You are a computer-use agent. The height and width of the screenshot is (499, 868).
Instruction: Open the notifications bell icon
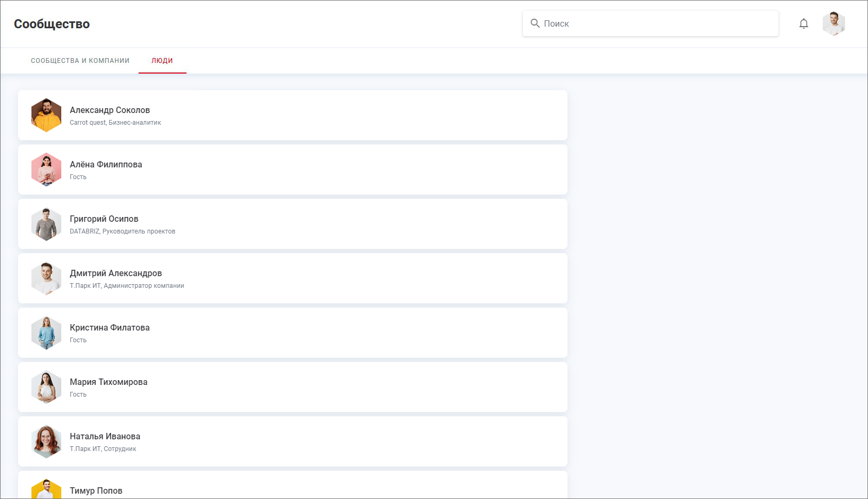(x=804, y=23)
